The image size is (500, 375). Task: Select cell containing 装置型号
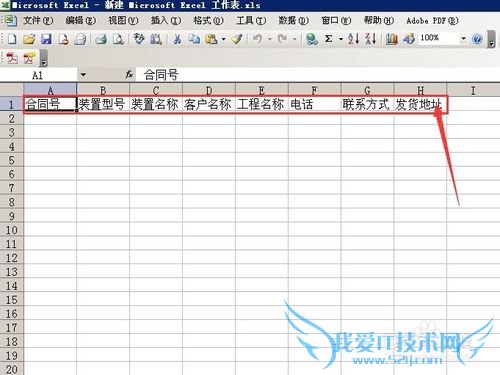pyautogui.click(x=103, y=104)
